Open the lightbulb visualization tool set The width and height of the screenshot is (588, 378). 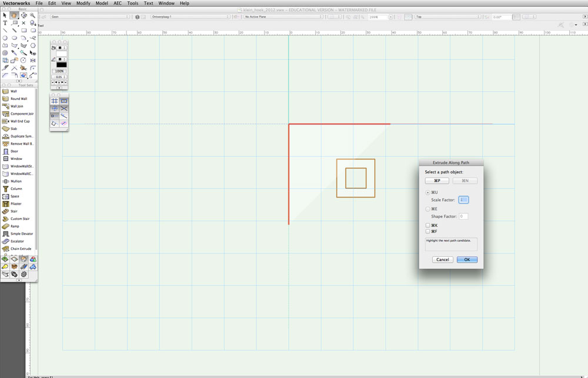(x=5, y=267)
